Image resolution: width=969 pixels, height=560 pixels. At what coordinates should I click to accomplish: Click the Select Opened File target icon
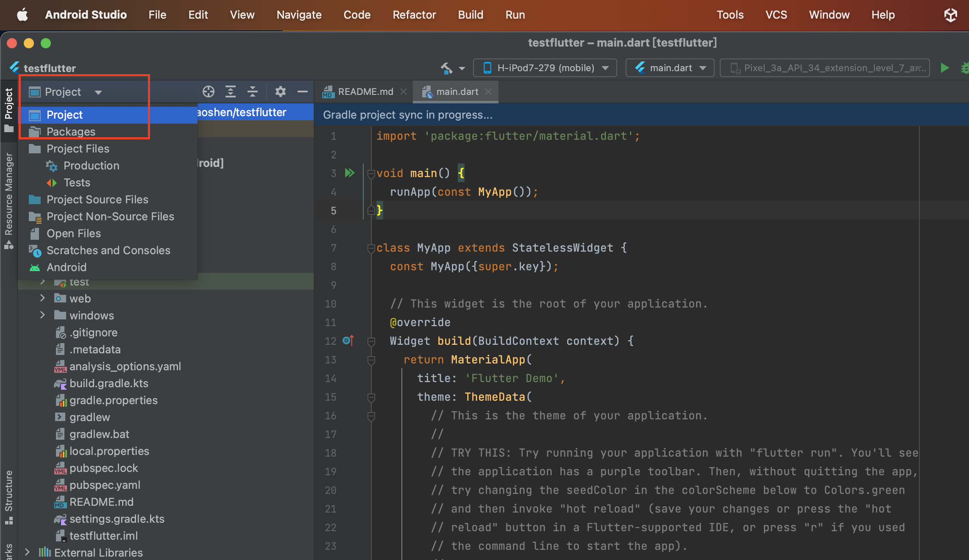coord(208,91)
